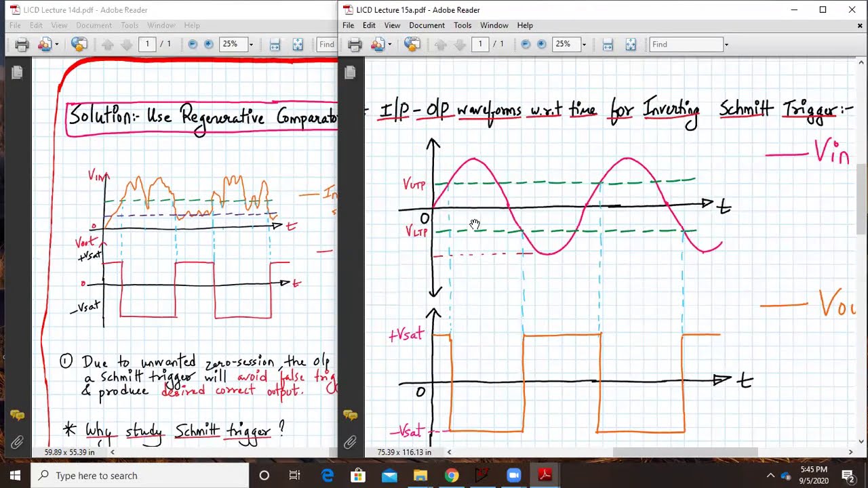Open Document menu in Lecture 14d window
This screenshot has height=488, width=868.
click(94, 25)
